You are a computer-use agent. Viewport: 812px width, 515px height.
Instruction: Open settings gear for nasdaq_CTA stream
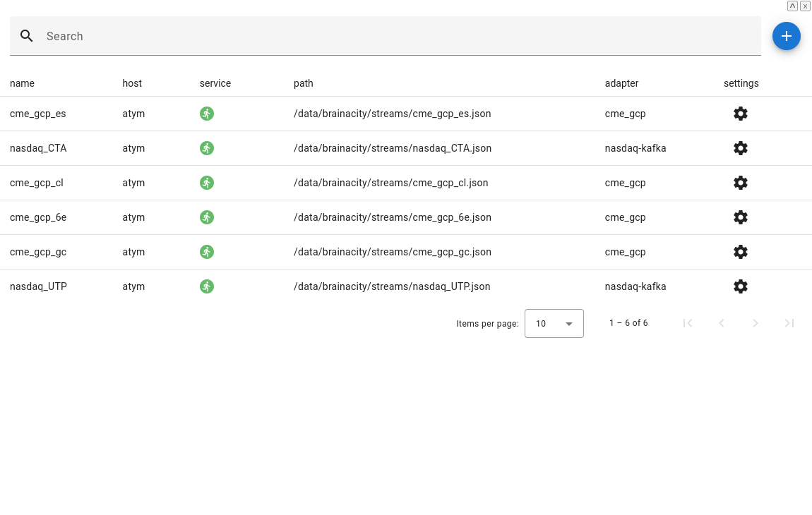(x=740, y=148)
